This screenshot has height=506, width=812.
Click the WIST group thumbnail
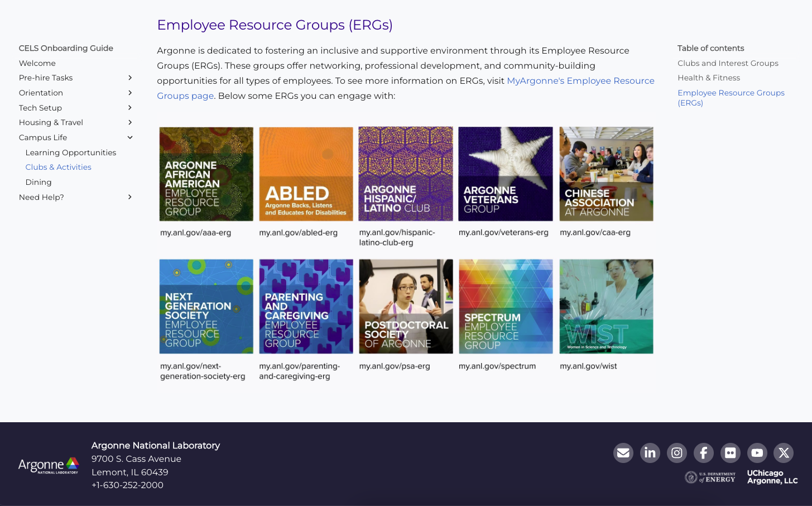pyautogui.click(x=606, y=306)
